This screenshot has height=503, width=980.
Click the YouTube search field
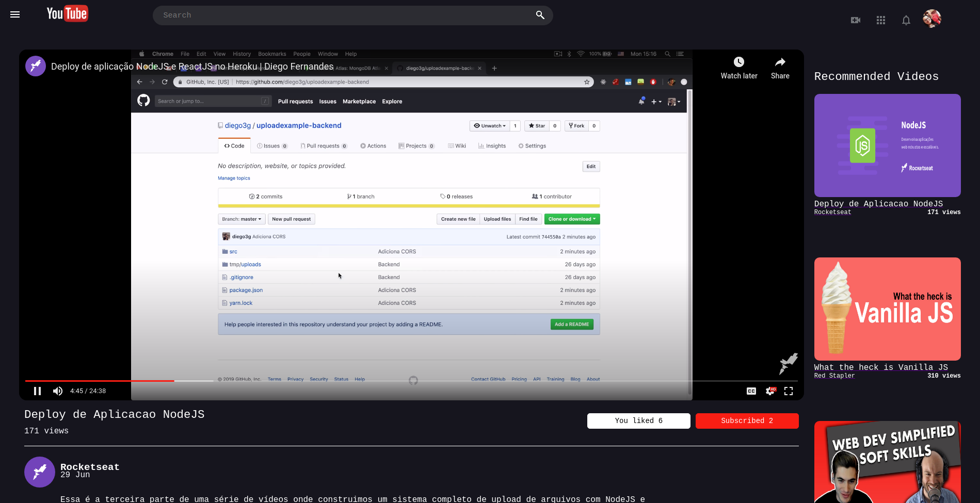pyautogui.click(x=353, y=15)
